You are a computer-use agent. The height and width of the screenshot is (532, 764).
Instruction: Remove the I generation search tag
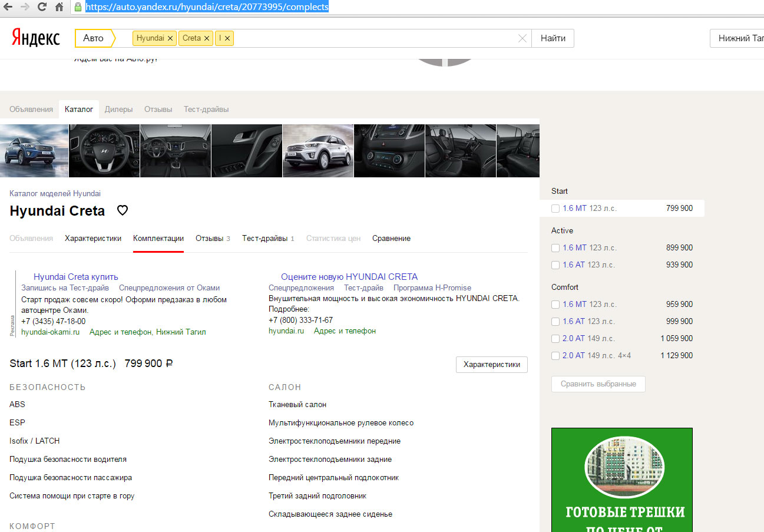227,38
